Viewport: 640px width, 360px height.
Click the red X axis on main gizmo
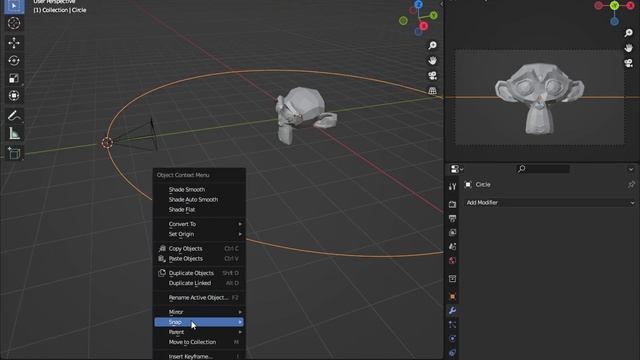click(424, 26)
